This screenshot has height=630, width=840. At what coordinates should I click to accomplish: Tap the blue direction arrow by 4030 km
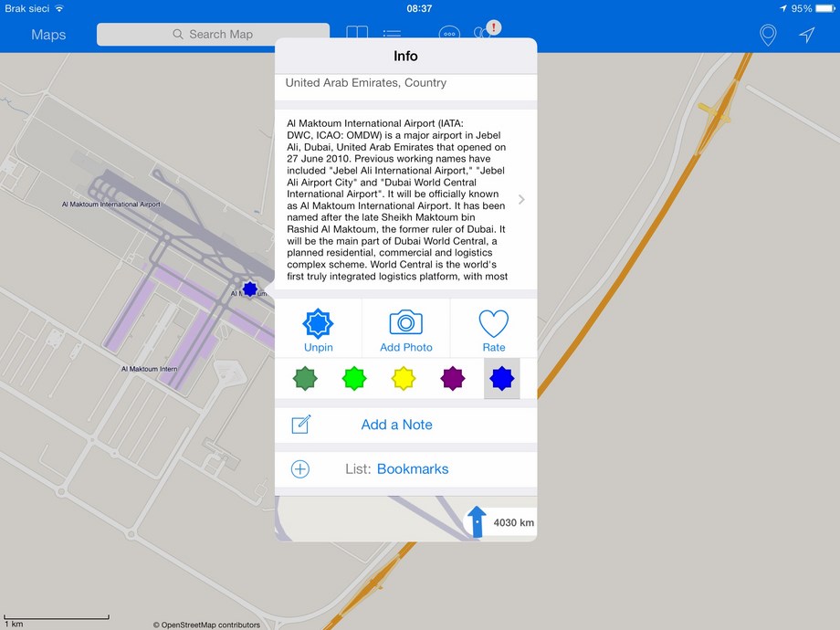point(477,521)
